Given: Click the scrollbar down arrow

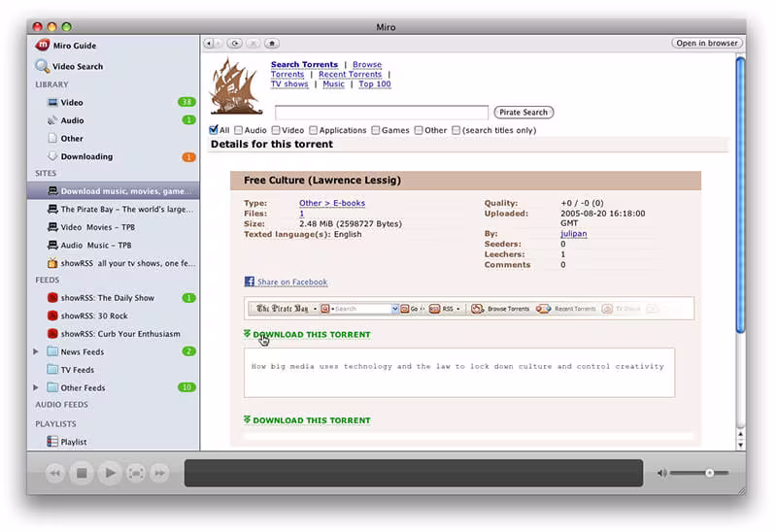Looking at the screenshot, I should [x=740, y=445].
